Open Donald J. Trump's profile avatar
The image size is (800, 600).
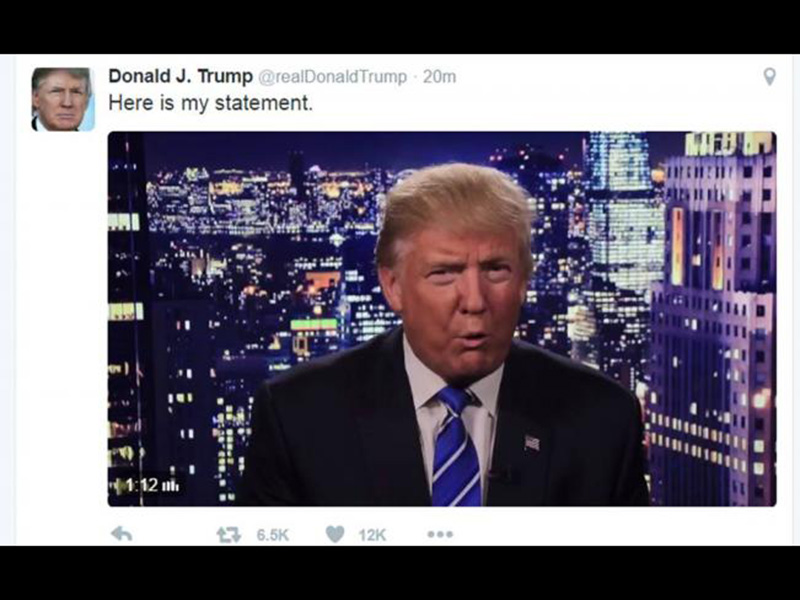pyautogui.click(x=63, y=99)
